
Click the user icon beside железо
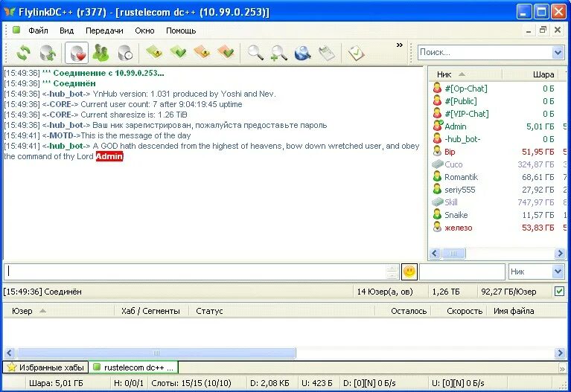click(x=437, y=228)
